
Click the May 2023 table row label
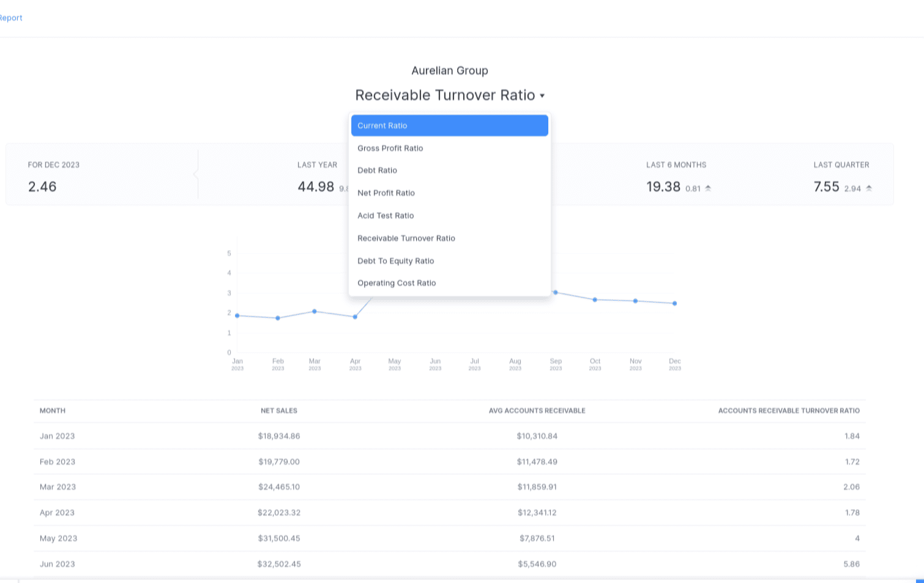[x=59, y=538]
